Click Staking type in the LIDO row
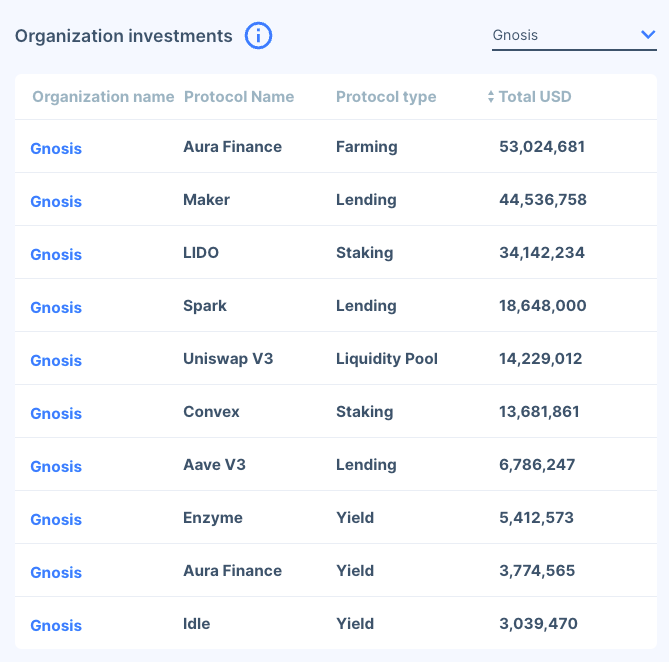This screenshot has height=662, width=669. point(365,253)
